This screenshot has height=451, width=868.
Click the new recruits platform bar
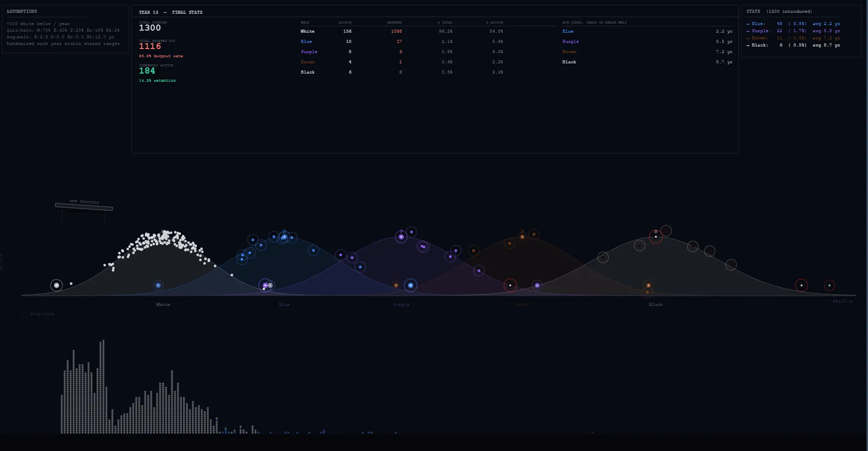(84, 206)
